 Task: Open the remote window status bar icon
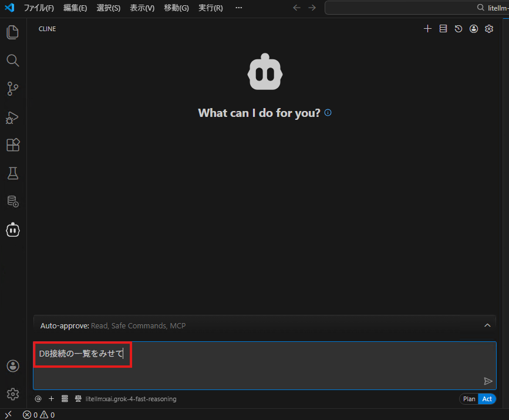[8, 415]
